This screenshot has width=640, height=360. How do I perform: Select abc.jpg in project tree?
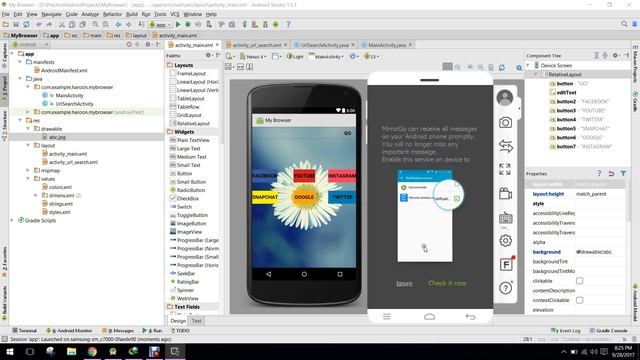(57, 137)
